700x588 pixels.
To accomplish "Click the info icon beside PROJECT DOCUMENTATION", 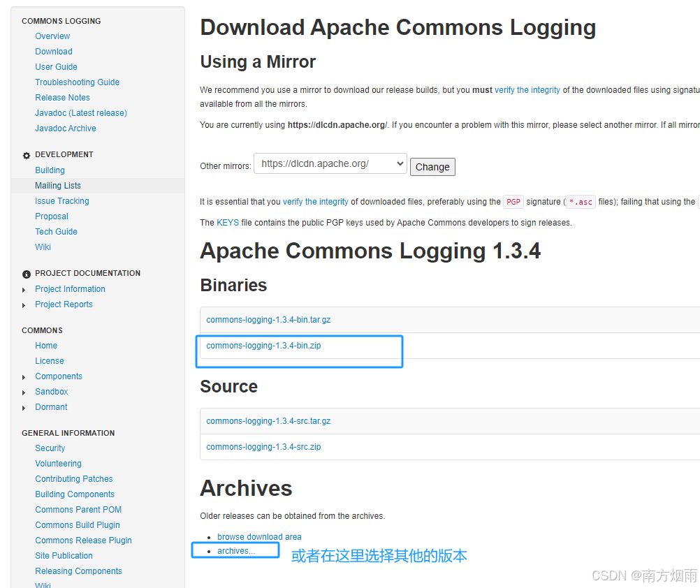I will point(26,273).
